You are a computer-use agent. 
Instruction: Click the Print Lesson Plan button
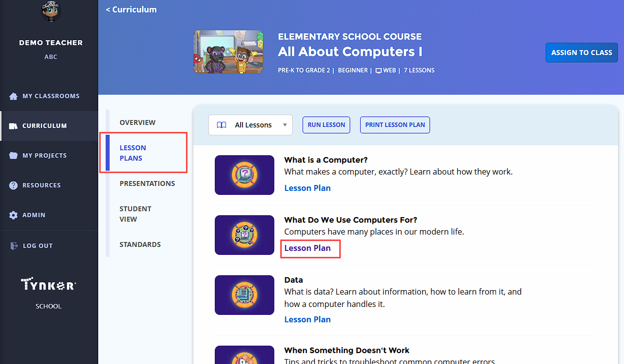click(395, 125)
